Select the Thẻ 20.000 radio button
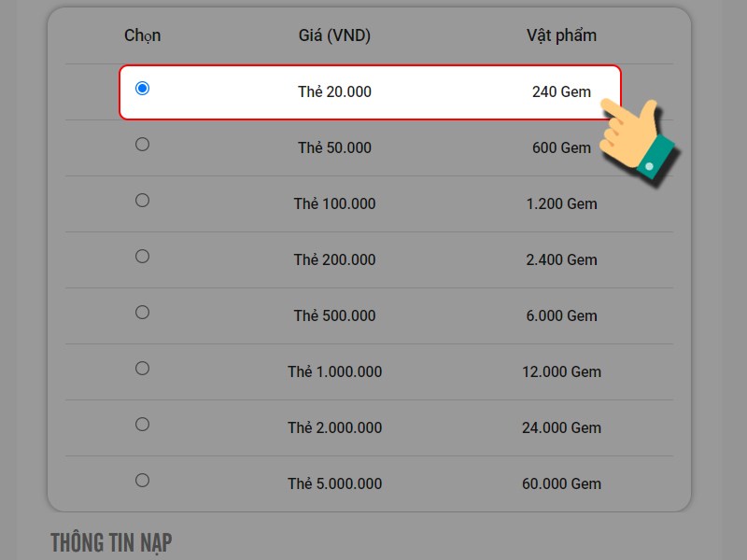 142,88
